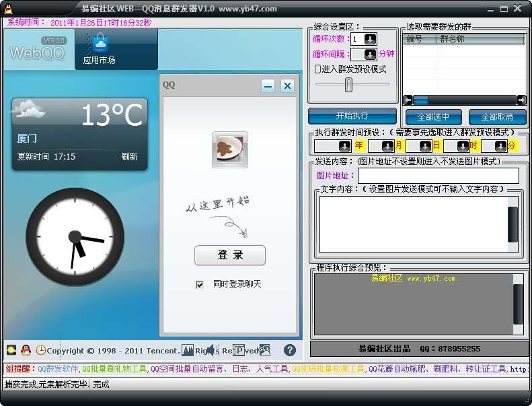Click the picture theme icon in WebQQ taskbar
Image resolution: width=532 pixels, height=406 pixels.
pos(264,350)
